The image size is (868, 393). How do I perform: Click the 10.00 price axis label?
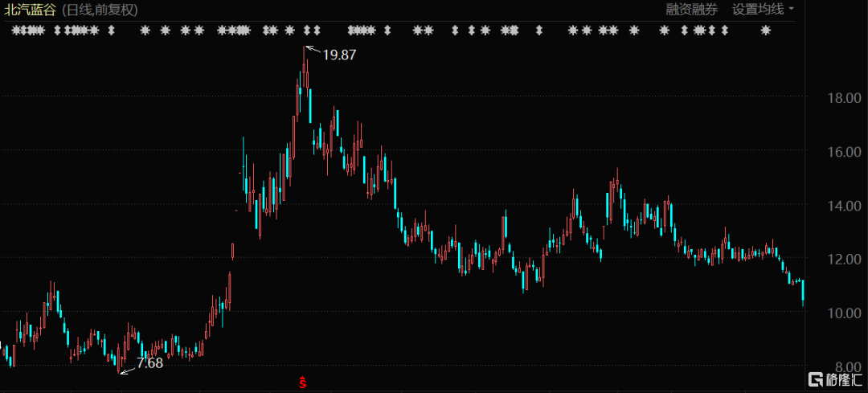[842, 313]
